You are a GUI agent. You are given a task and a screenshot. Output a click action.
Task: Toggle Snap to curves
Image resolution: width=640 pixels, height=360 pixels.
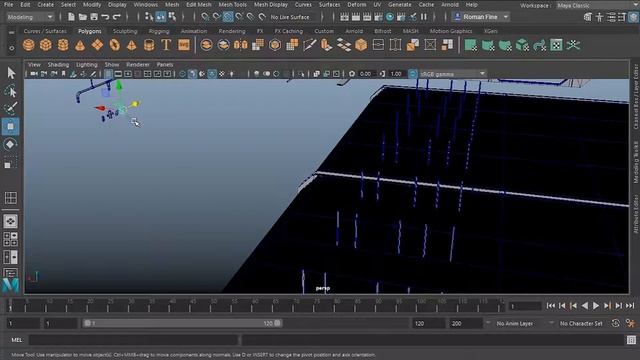click(x=216, y=17)
